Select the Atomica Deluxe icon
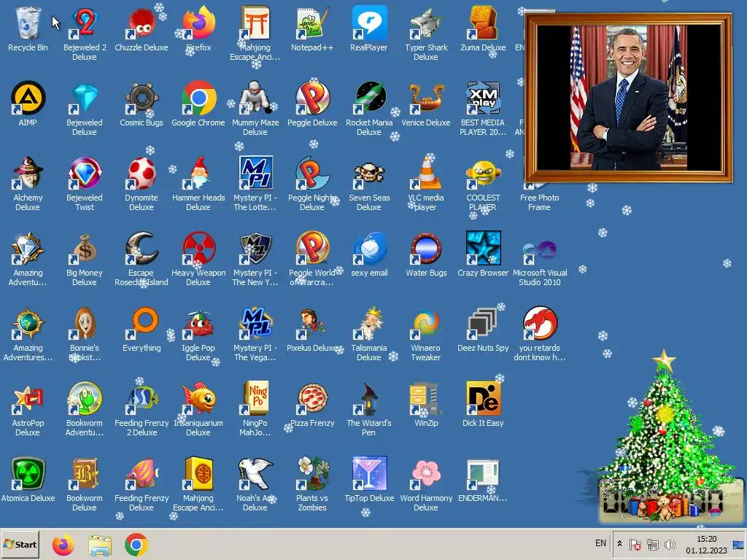 [x=28, y=473]
